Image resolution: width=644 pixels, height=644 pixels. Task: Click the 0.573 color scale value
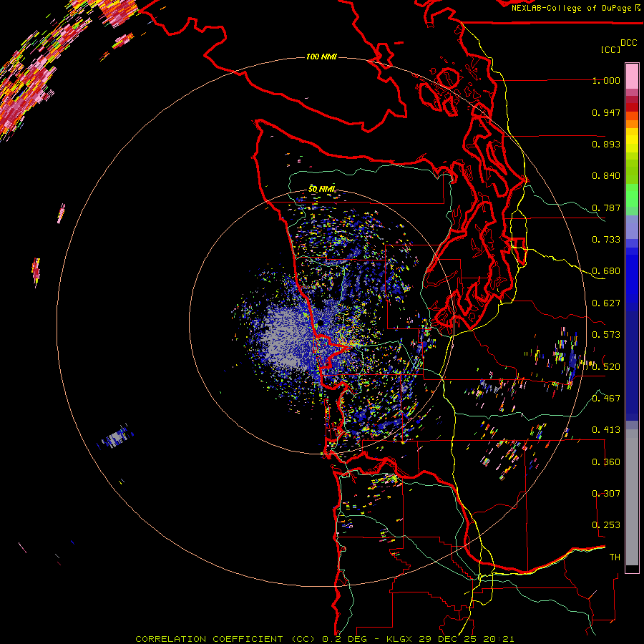pos(606,335)
